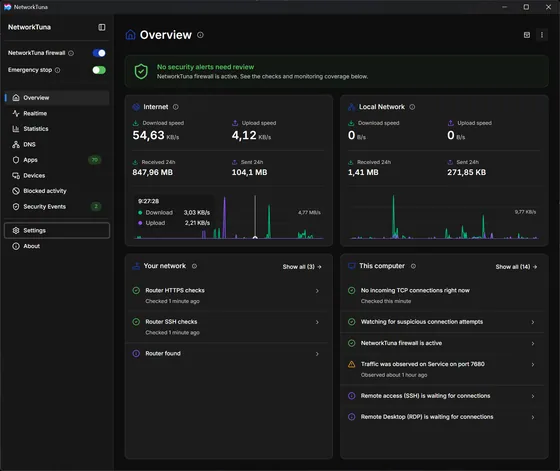Click the Realtime pulse icon
The image size is (560, 471).
click(x=16, y=114)
